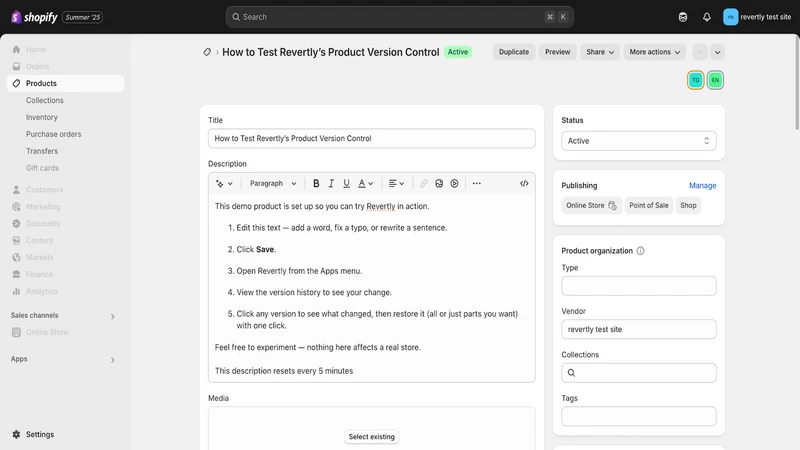Toggle bold formatting in description editor
Screen dimensions: 800x450
pyautogui.click(x=316, y=184)
